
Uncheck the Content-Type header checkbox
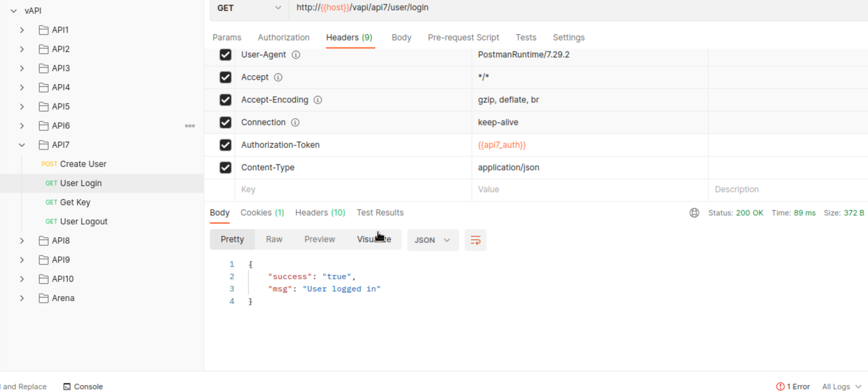[226, 168]
